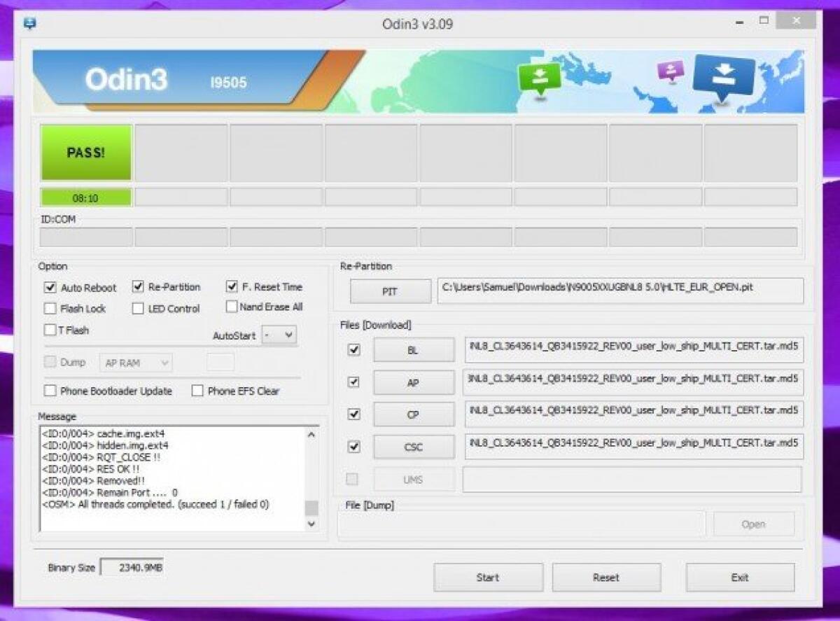The image size is (840, 621).
Task: Enable Flash Lock
Action: [x=48, y=308]
